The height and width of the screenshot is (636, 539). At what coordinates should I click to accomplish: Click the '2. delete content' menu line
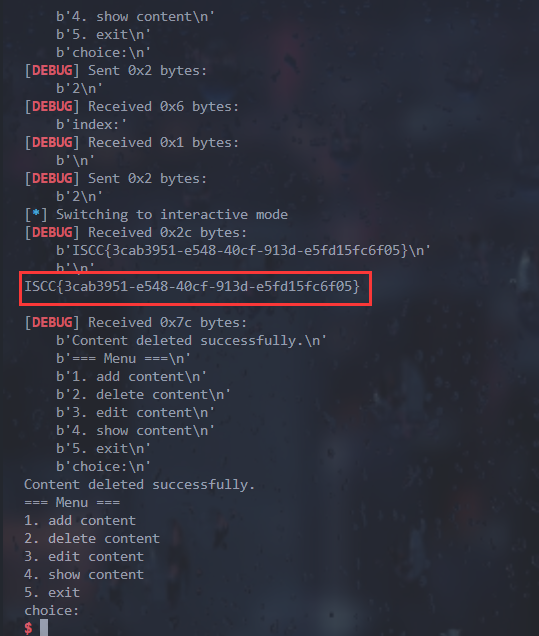(92, 538)
